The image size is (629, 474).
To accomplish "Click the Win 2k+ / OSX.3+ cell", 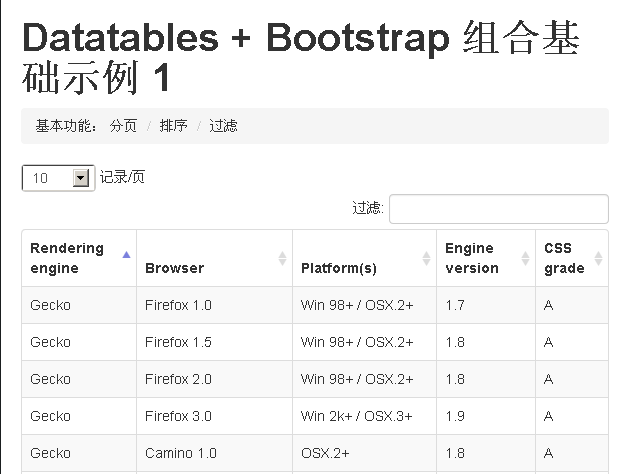I will (357, 416).
